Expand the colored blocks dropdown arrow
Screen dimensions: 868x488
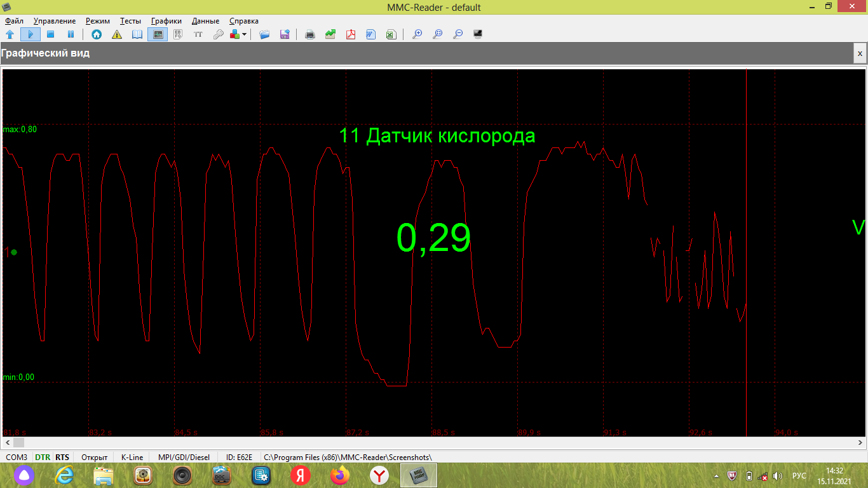pyautogui.click(x=245, y=34)
